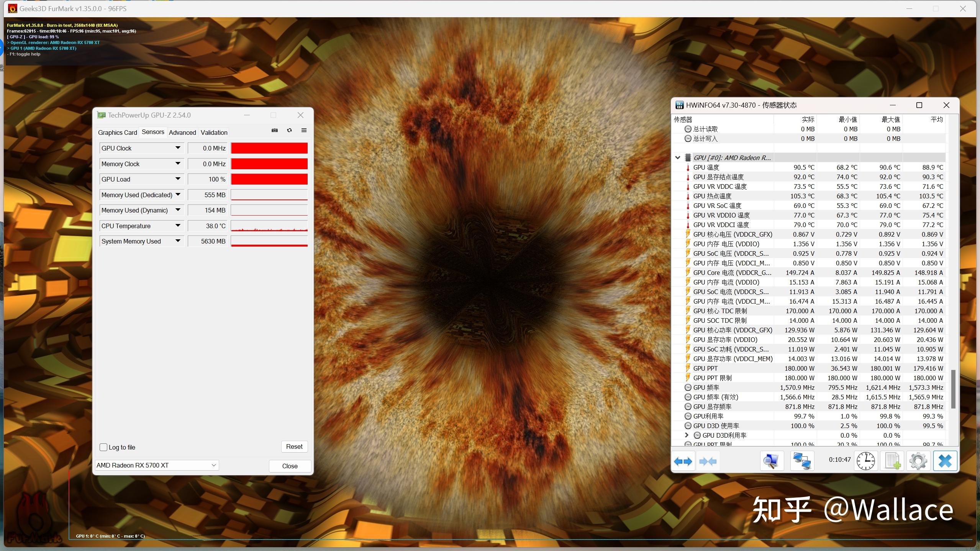Screen dimensions: 980x551
Task: Toggle GPU-Z Log to file checkbox
Action: point(104,446)
